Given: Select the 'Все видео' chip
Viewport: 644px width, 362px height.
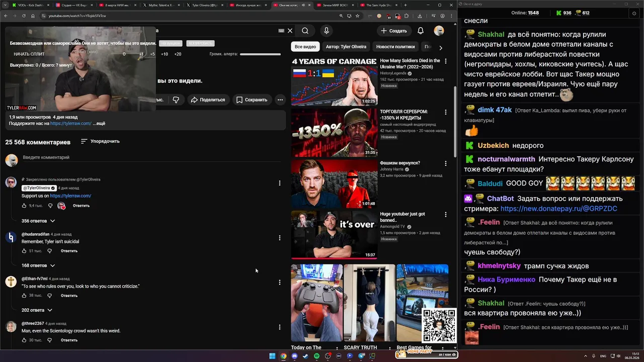Looking at the screenshot, I should pos(305,47).
